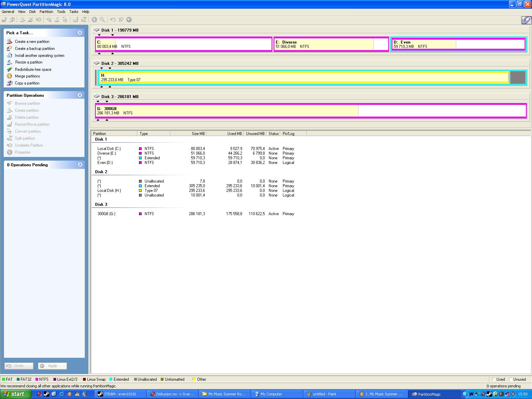Click the Install another operating system icon
The width and height of the screenshot is (532, 399).
click(10, 56)
